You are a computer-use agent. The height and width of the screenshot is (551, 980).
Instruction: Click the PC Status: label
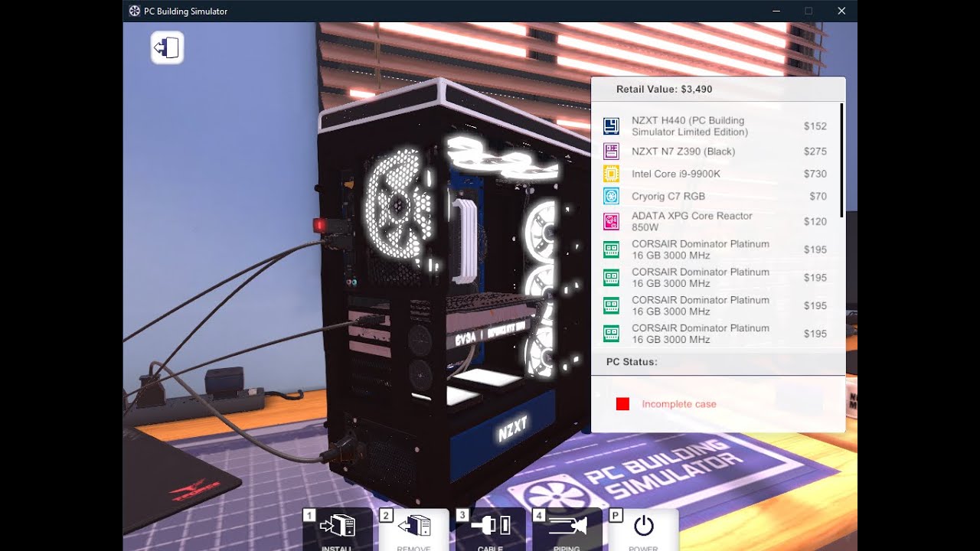coord(632,362)
